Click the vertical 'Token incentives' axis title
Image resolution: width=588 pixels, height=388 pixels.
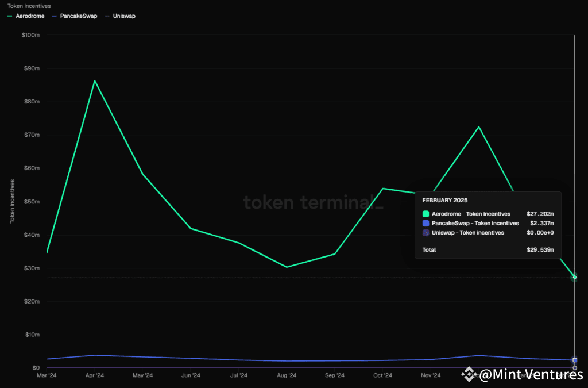[12, 202]
